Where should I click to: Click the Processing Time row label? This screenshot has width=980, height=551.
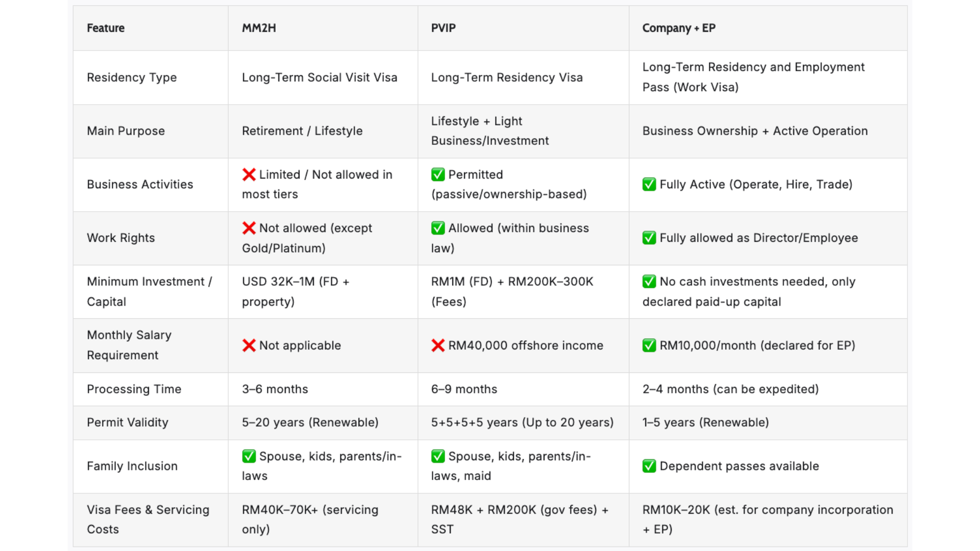pos(134,389)
